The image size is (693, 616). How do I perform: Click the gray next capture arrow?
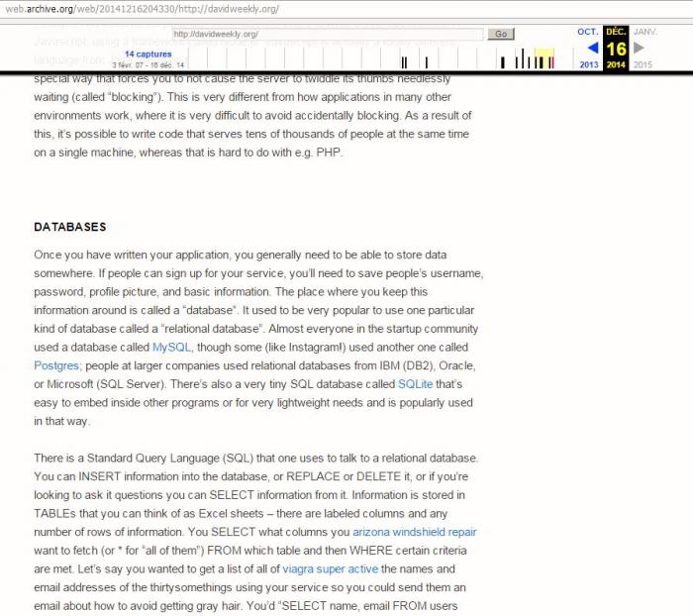[639, 48]
